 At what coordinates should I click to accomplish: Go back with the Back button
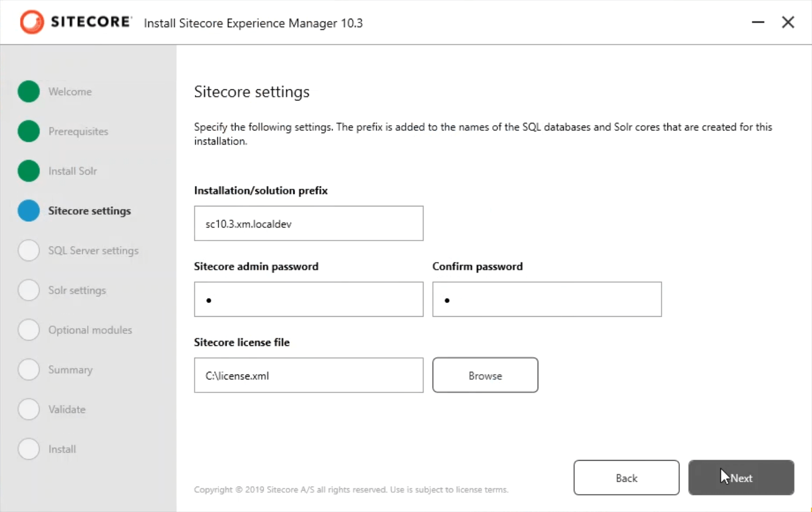pyautogui.click(x=626, y=478)
